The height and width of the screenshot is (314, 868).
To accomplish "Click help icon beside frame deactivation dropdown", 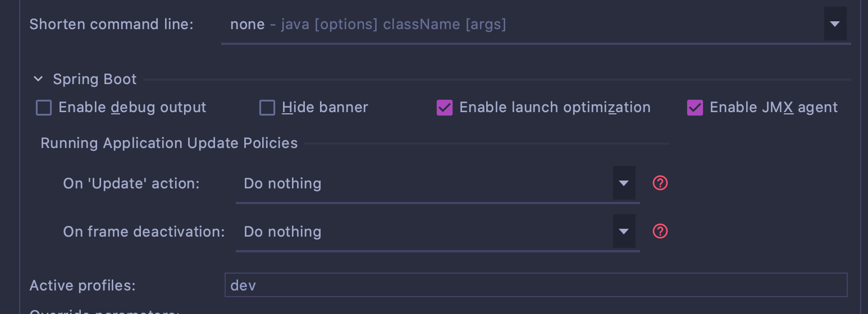I will (660, 232).
